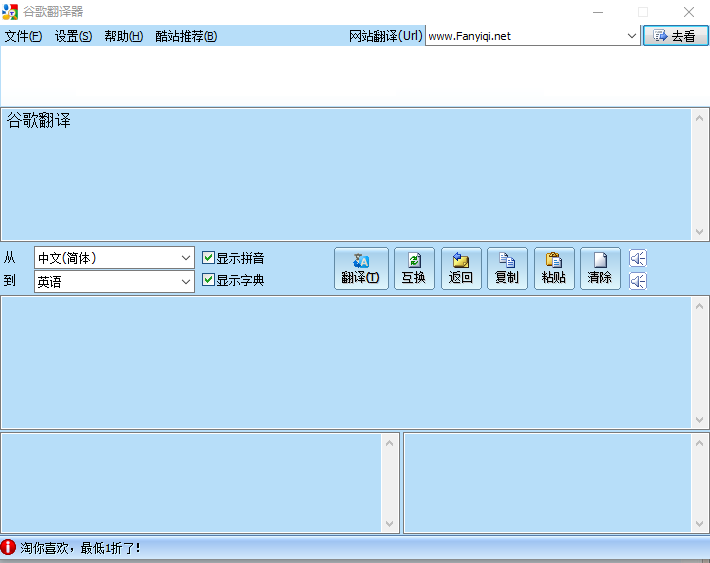This screenshot has height=563, width=710.
Task: Open the 文件(F) menu
Action: pyautogui.click(x=24, y=36)
